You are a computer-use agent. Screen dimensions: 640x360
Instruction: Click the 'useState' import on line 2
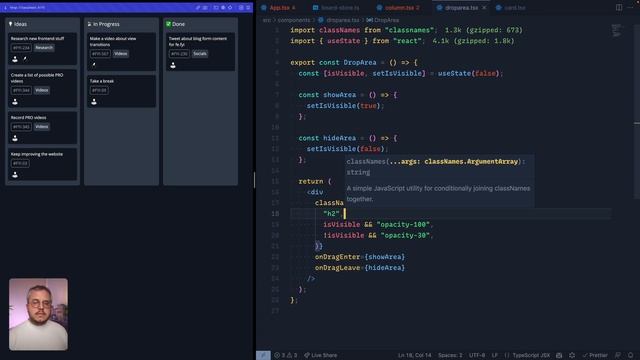(x=343, y=41)
